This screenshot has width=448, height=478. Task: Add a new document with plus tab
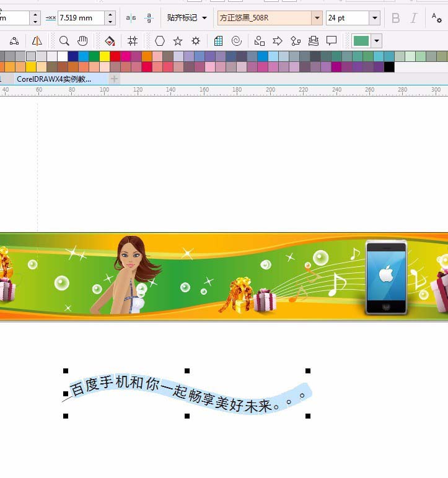pyautogui.click(x=114, y=79)
